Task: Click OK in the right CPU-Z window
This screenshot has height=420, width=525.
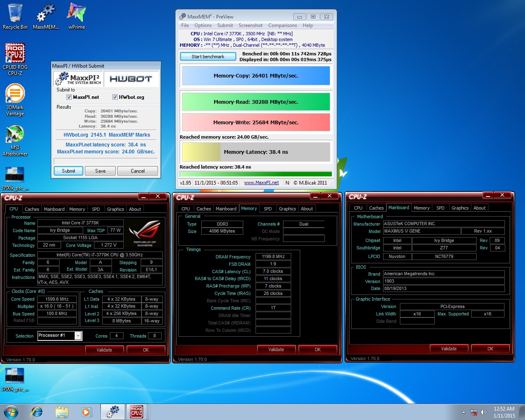Action: pyautogui.click(x=491, y=349)
